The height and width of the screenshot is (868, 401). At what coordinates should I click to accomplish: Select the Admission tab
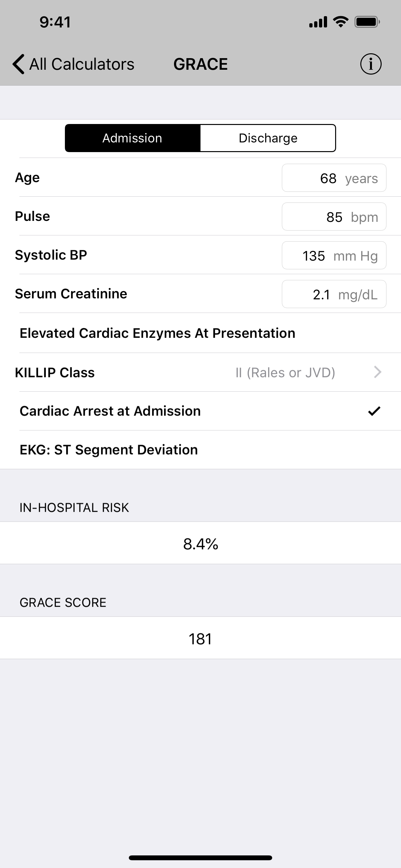pyautogui.click(x=133, y=138)
